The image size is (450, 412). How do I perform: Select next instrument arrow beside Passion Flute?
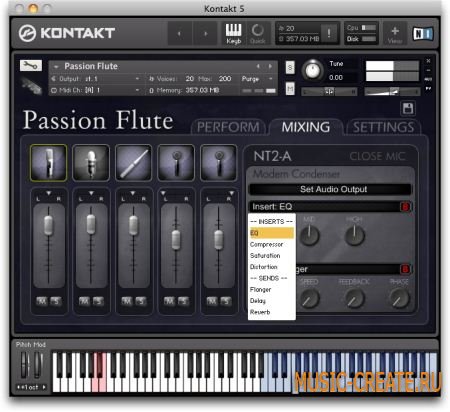click(270, 66)
